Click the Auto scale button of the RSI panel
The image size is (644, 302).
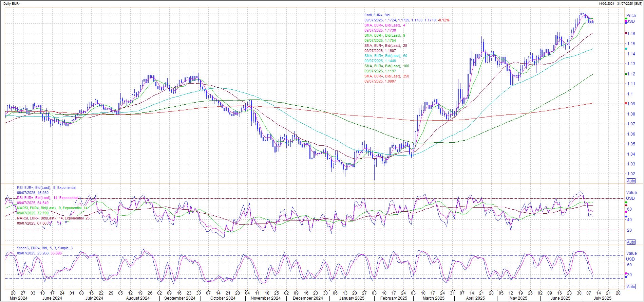[631, 242]
